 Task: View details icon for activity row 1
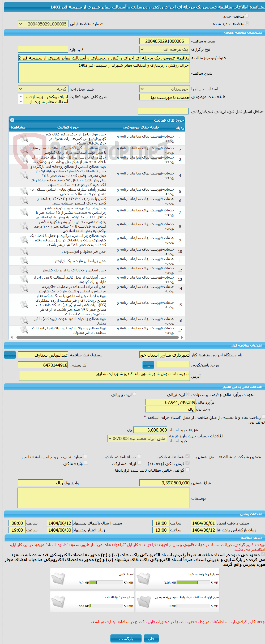coord(24,138)
